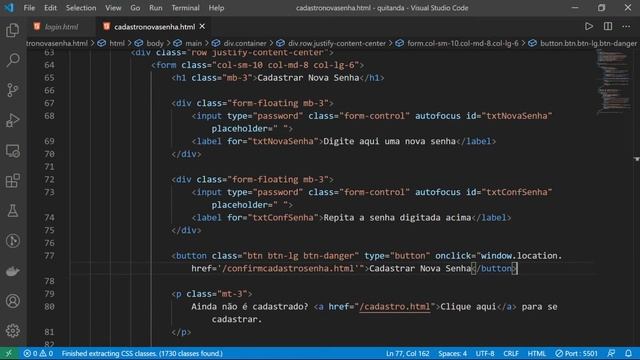The width and height of the screenshot is (640, 360).
Task: Expand the form.col-sm-10 breadcrumb
Action: click(x=462, y=43)
